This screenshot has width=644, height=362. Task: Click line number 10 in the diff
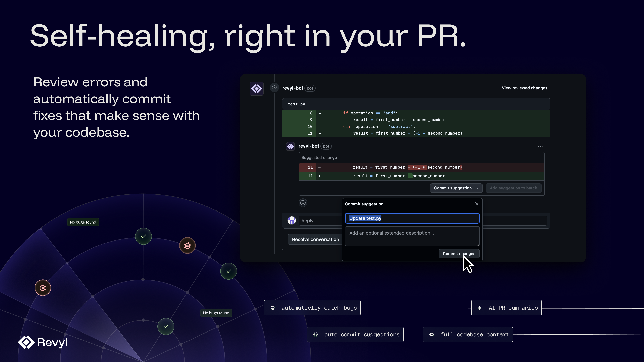310,126
